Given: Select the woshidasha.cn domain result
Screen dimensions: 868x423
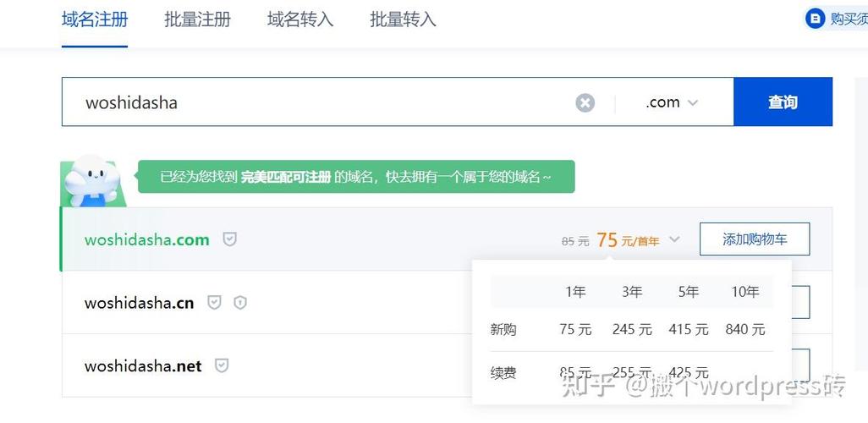Looking at the screenshot, I should coord(139,303).
